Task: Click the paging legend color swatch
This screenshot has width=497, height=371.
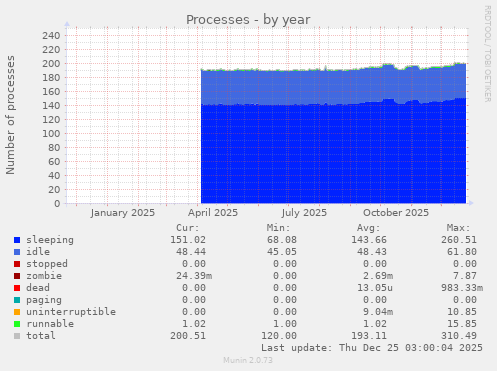Action: (17, 300)
